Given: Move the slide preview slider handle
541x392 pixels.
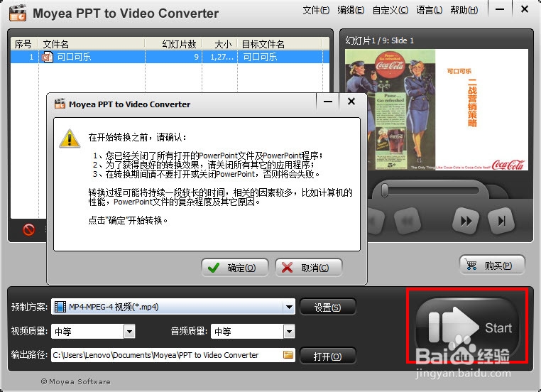Looking at the screenshot, I should coord(385,190).
